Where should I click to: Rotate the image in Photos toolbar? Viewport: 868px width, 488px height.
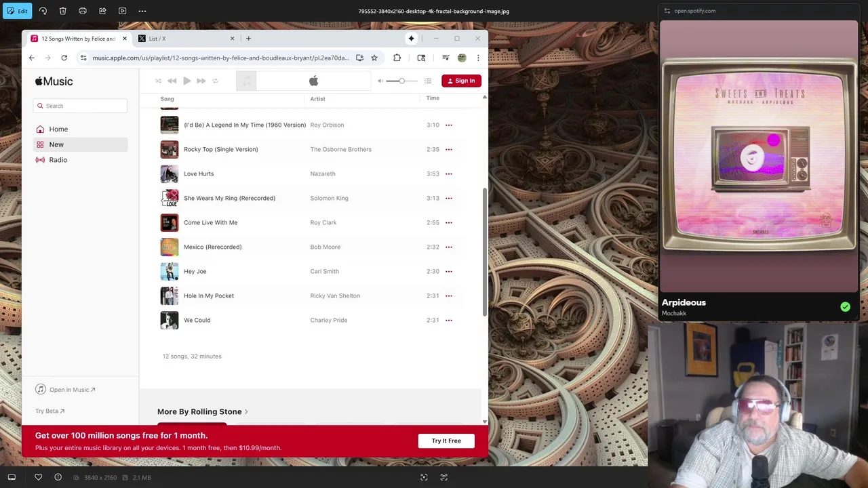43,11
